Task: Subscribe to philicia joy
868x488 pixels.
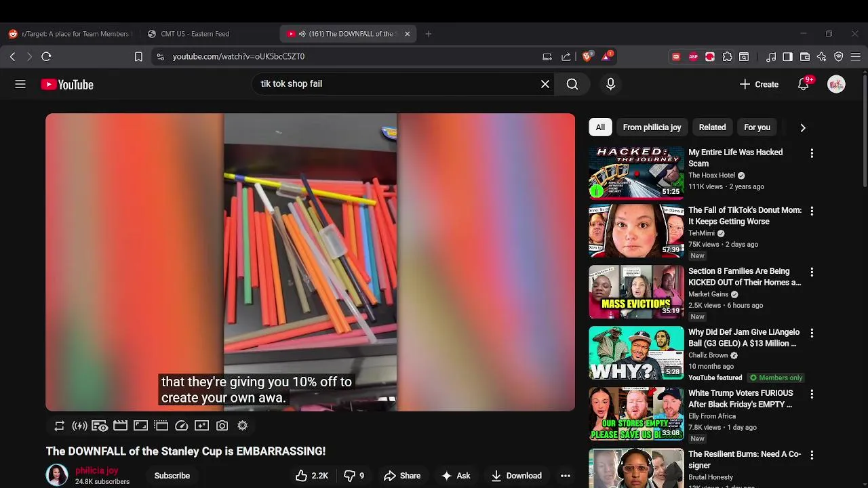Action: tap(172, 476)
